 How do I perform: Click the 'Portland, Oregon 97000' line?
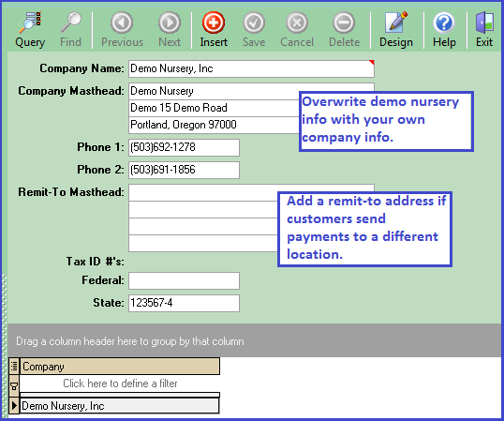[215, 125]
